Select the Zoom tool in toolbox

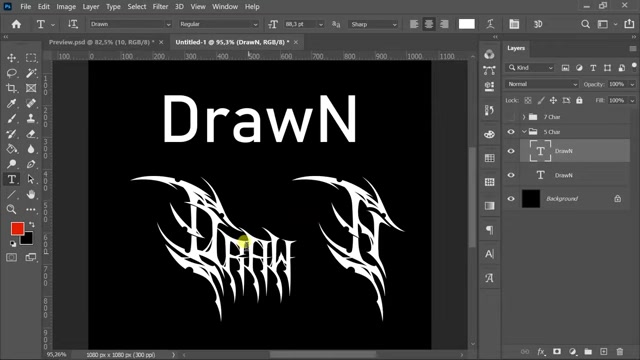pos(11,209)
